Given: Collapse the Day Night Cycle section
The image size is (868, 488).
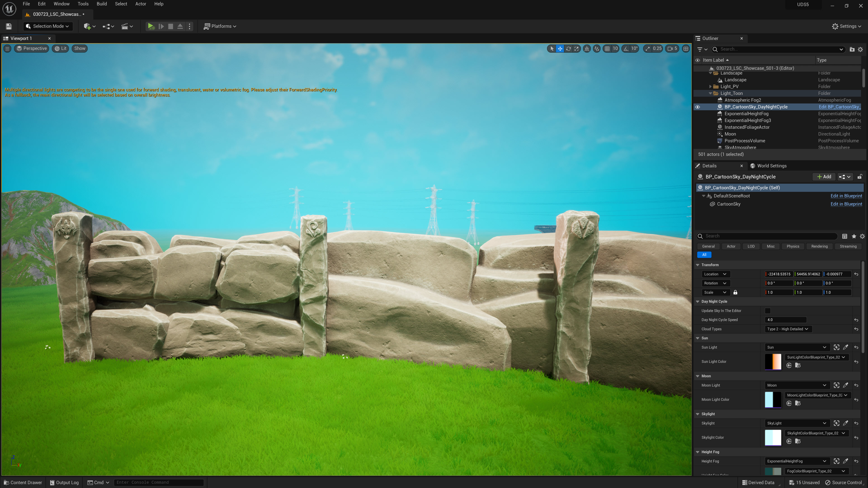Looking at the screenshot, I should point(698,301).
